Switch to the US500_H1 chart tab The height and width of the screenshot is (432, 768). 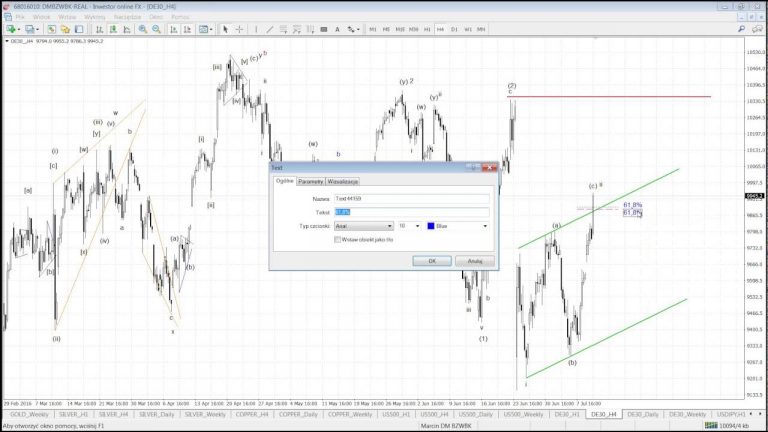(396, 414)
